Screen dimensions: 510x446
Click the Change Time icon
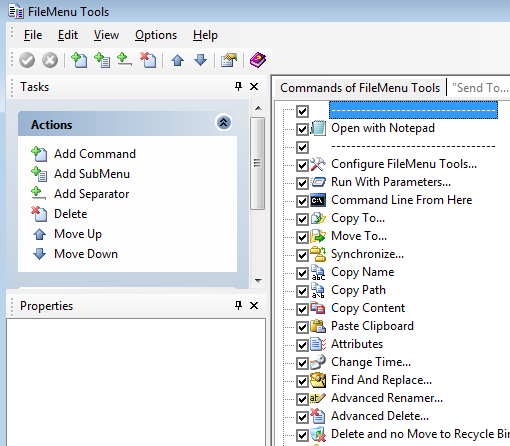[x=318, y=362]
